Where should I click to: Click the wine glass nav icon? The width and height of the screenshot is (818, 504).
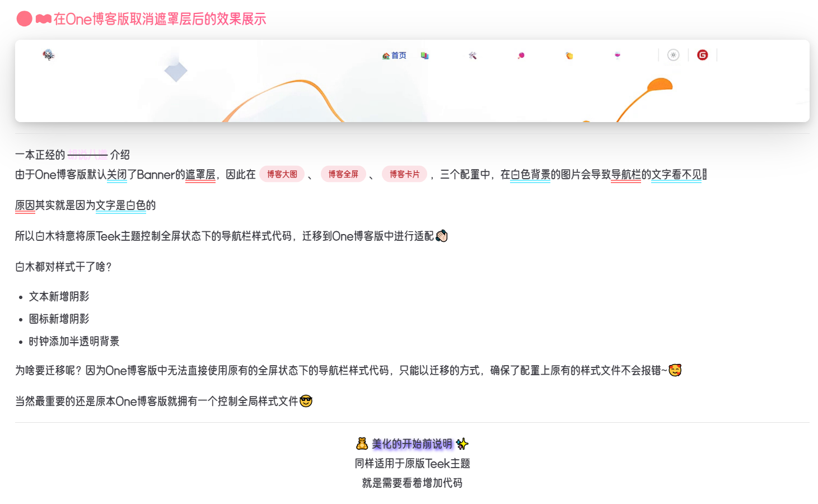618,55
